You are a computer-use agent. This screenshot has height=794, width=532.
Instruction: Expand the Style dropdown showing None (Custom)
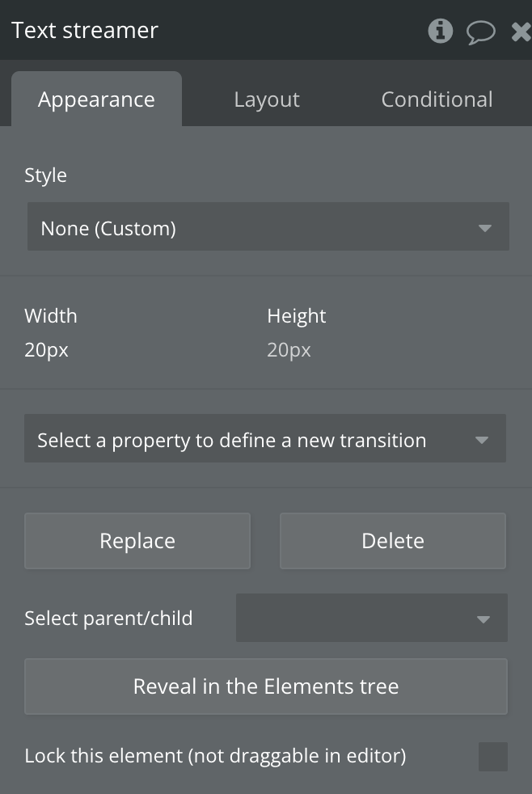tap(268, 228)
